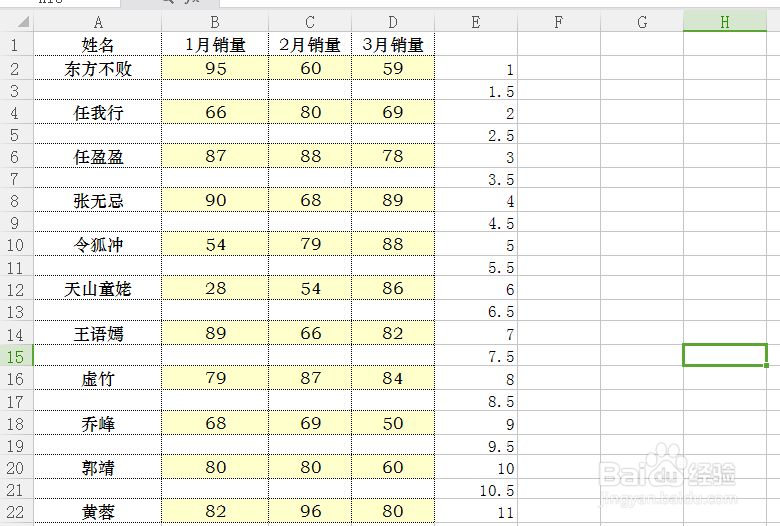Click 黄蓉's 2月销量 value 96

pyautogui.click(x=310, y=511)
